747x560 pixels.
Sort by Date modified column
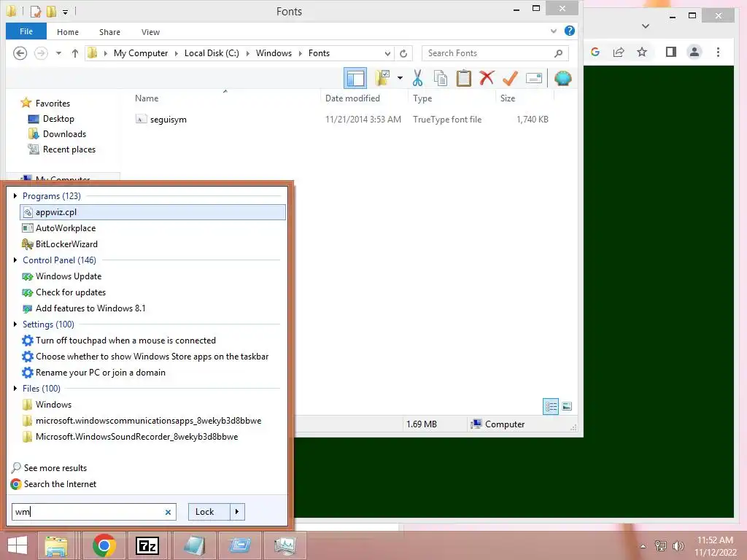point(352,98)
